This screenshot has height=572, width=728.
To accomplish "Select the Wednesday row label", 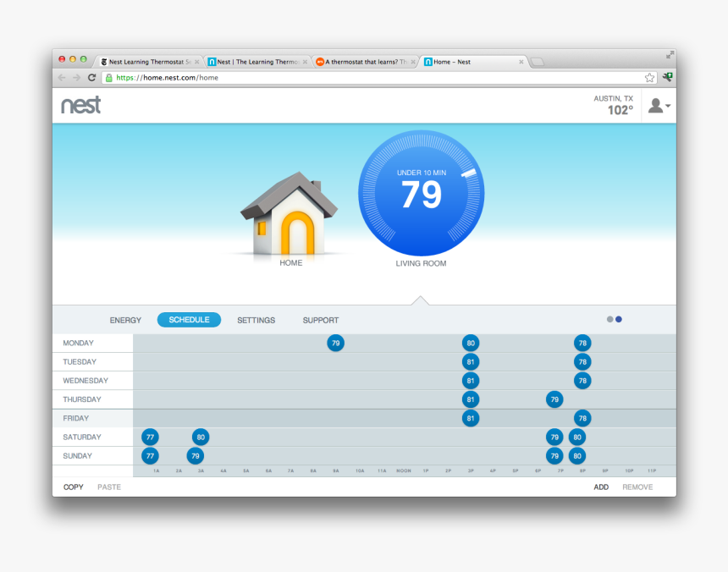I will (x=85, y=381).
